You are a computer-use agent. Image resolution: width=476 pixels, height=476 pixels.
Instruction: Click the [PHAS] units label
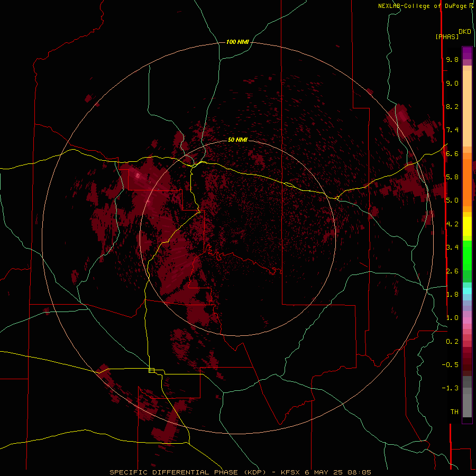[447, 37]
